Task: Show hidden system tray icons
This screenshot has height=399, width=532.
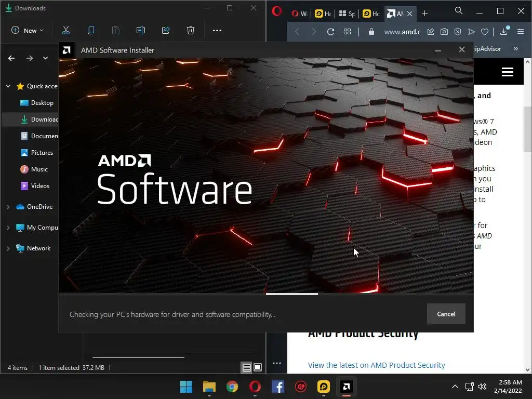Action: click(455, 387)
